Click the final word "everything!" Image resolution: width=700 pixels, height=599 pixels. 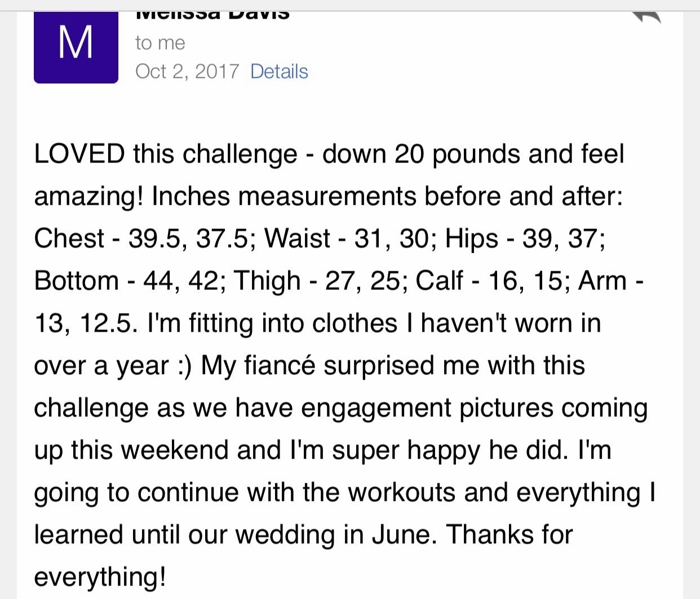pyautogui.click(x=100, y=577)
